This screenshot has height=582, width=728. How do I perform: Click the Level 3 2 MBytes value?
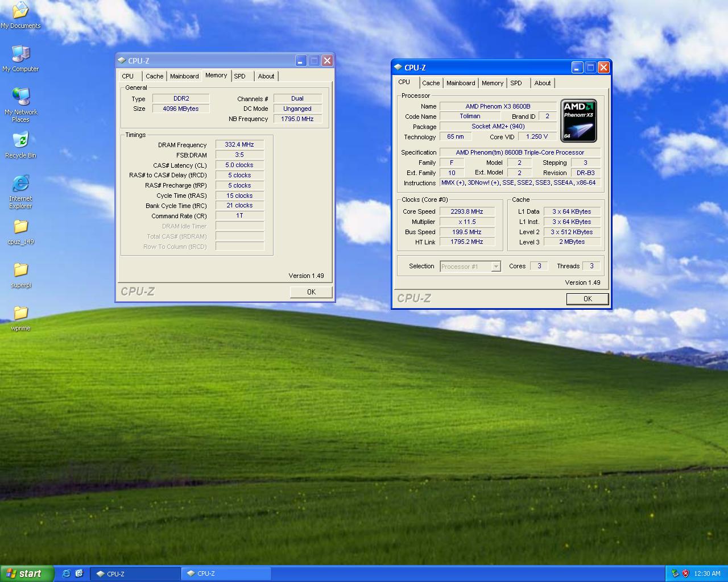[x=572, y=242]
